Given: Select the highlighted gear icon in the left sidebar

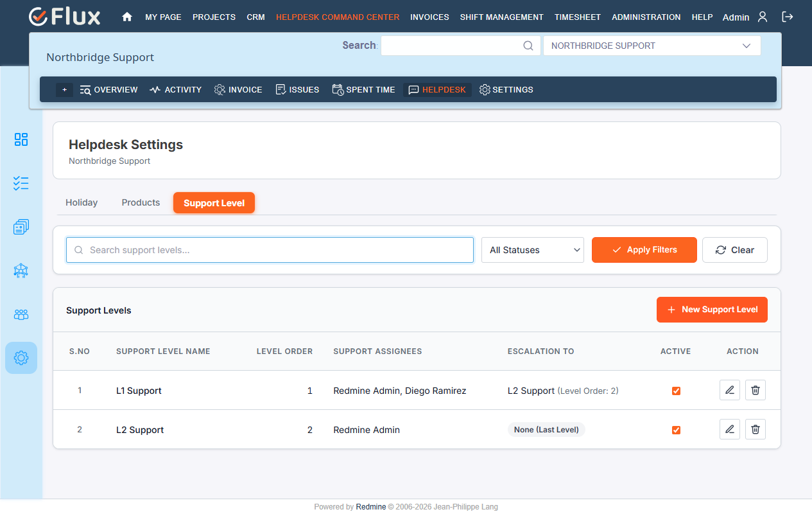Looking at the screenshot, I should point(21,358).
